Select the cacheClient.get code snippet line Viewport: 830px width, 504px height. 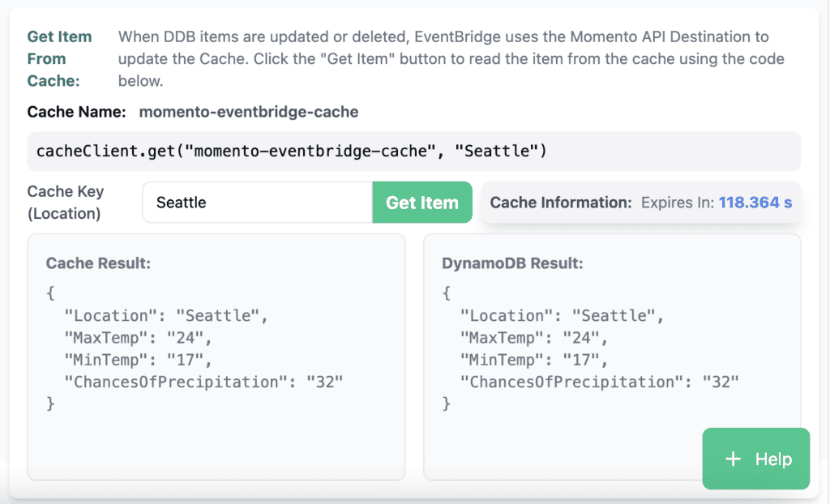291,152
